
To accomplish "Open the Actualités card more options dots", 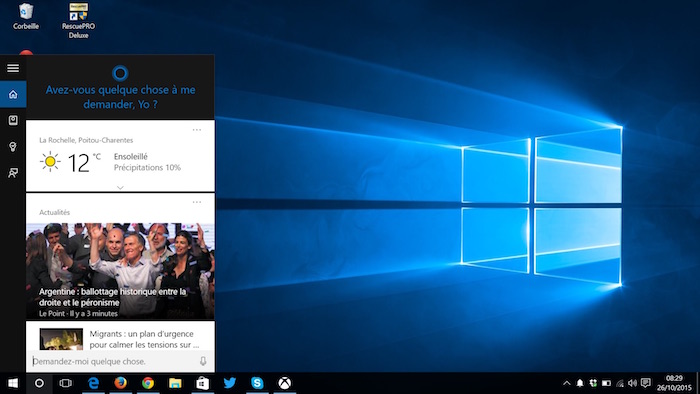I will 197,202.
